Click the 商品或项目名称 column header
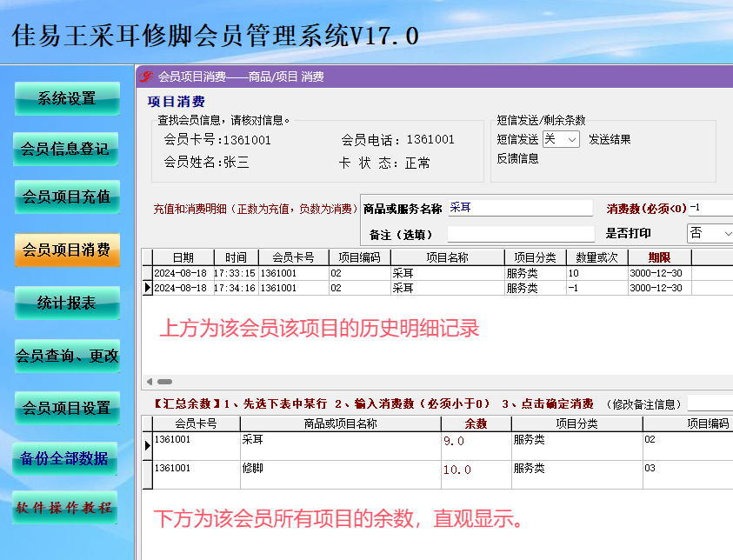 340,424
